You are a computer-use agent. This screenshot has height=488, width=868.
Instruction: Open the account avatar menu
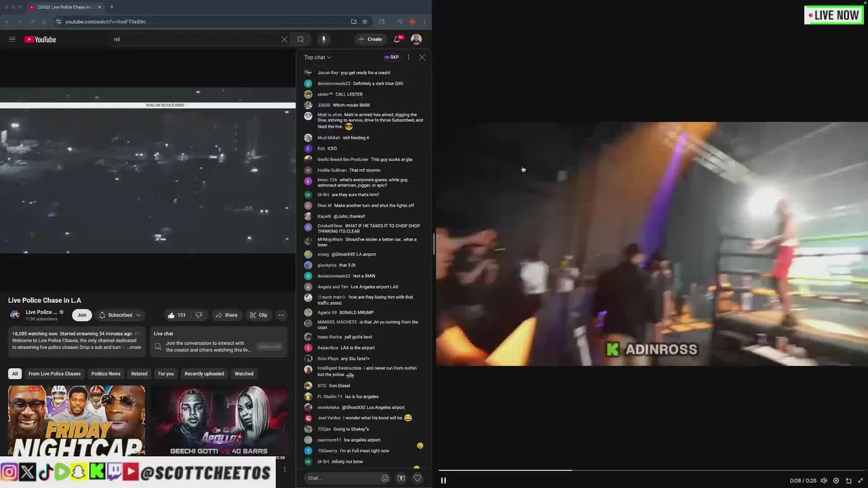click(x=416, y=39)
